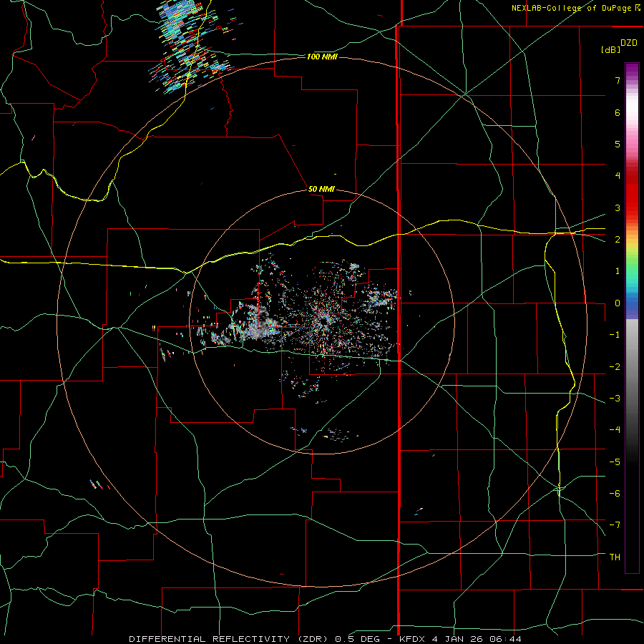Click the legend value -3
The height and width of the screenshot is (644, 644).
[615, 399]
